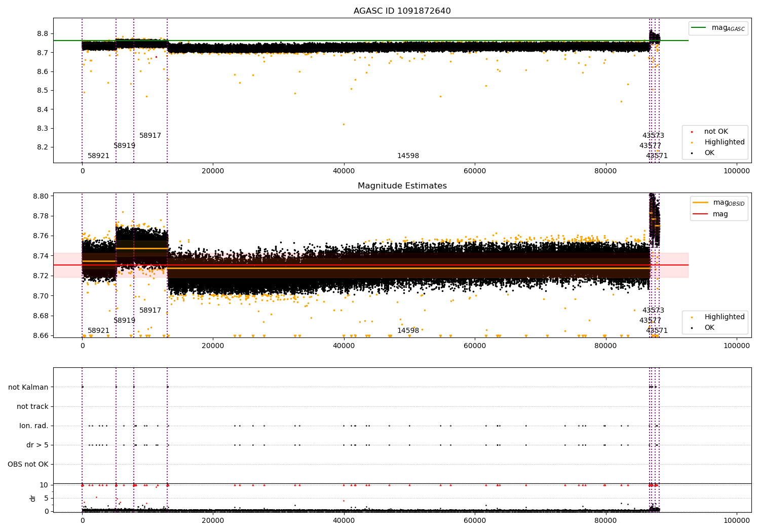Click y-tick '8.5' in top plot
Viewport: 760px width, 532px height.
(x=43, y=91)
